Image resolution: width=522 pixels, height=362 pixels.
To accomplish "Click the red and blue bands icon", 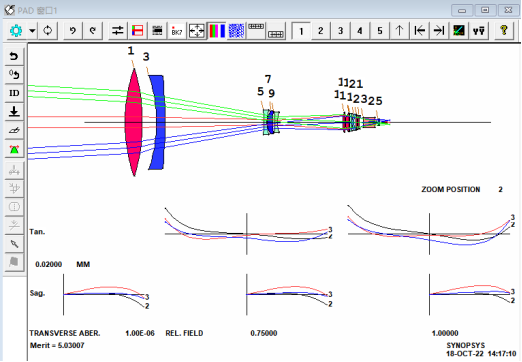I will (137, 31).
